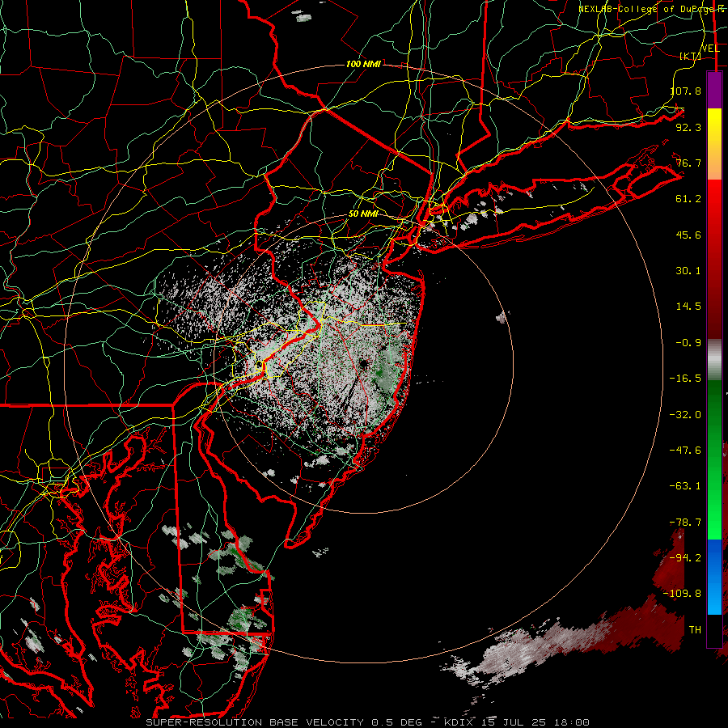Click the -16.5 scale value
Viewport: 728px width, 728px height.
click(685, 379)
